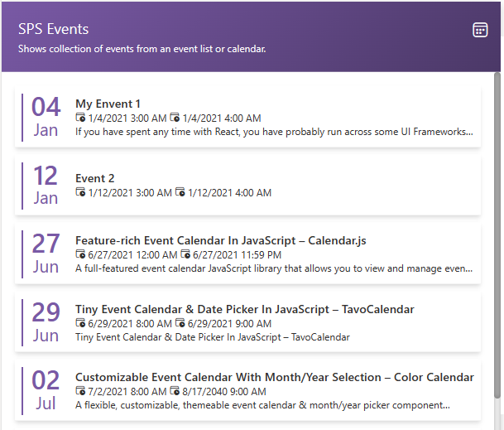504x430 pixels.
Task: Open the My Envent 1 event title
Action: 108,104
